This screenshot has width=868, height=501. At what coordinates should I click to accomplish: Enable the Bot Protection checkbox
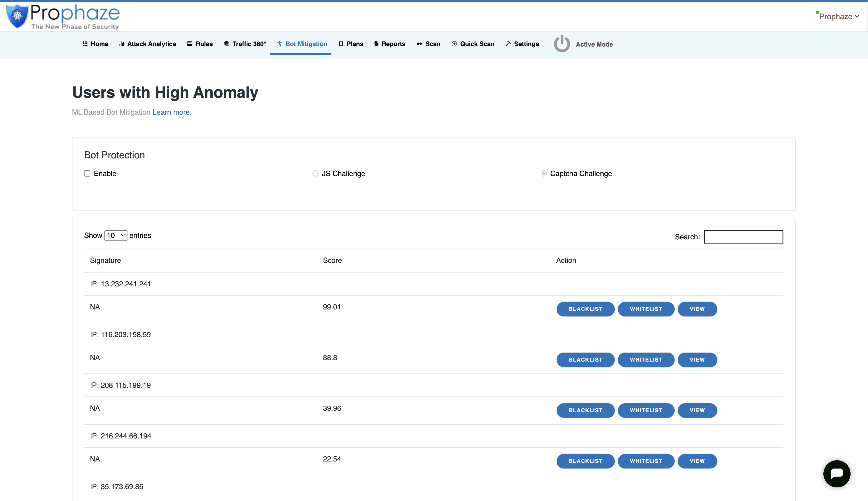[x=87, y=173]
